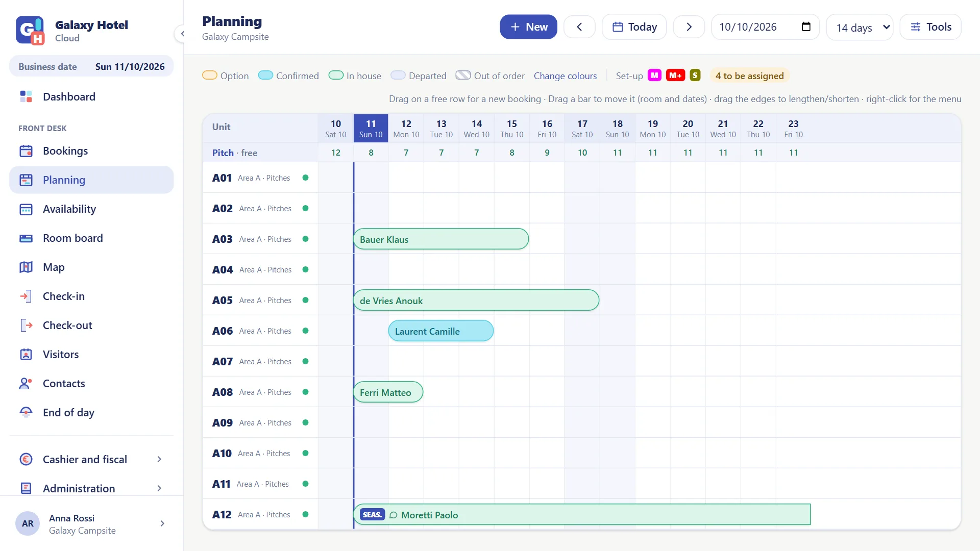Click the red M+ set-up badge
Screen dimensions: 980x551
click(675, 76)
